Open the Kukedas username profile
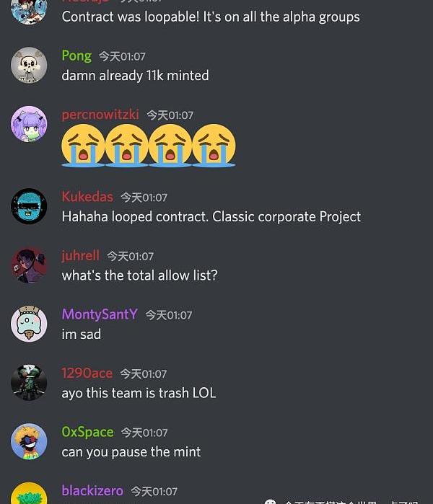 87,197
